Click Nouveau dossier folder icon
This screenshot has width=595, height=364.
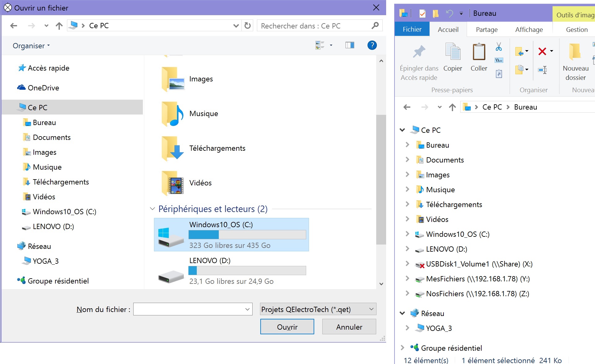[x=575, y=52]
